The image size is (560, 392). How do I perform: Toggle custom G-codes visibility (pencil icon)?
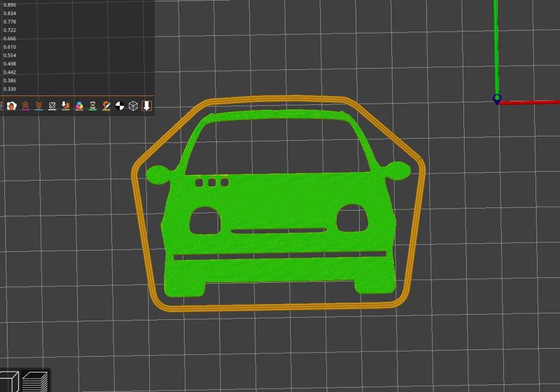106,106
